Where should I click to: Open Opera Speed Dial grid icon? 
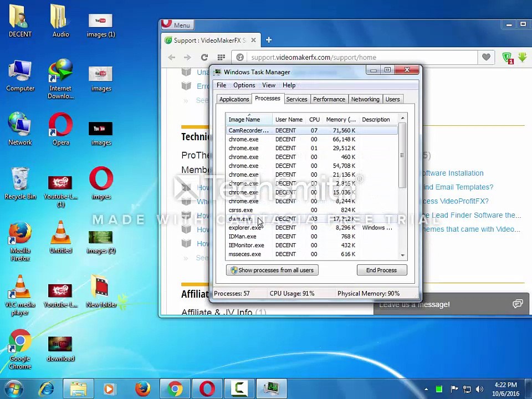click(x=221, y=57)
